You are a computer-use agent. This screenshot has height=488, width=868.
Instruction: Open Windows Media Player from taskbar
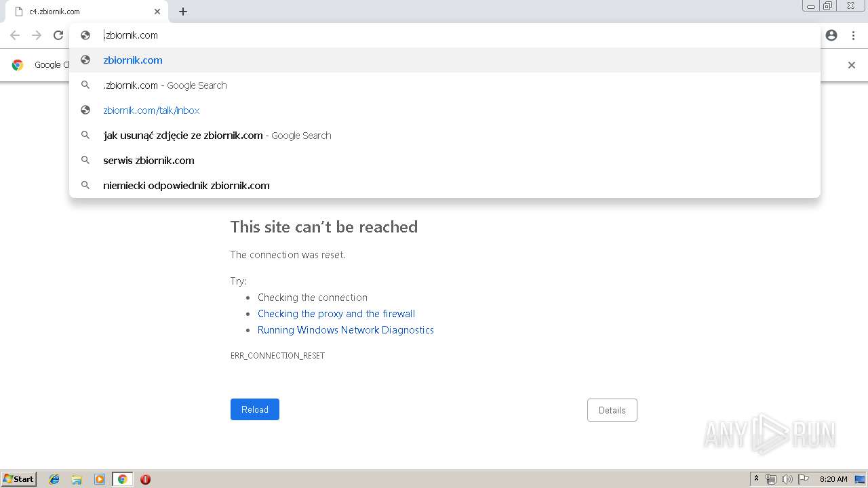point(100,479)
